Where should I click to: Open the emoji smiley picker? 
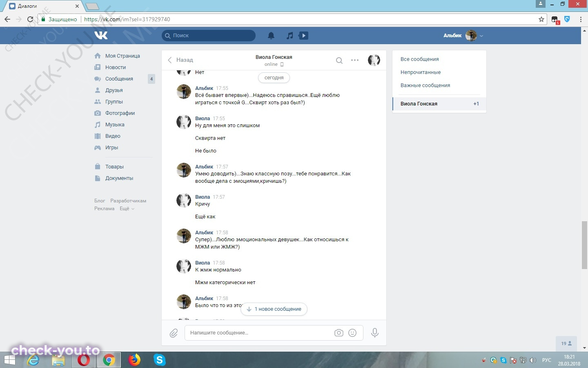point(352,333)
